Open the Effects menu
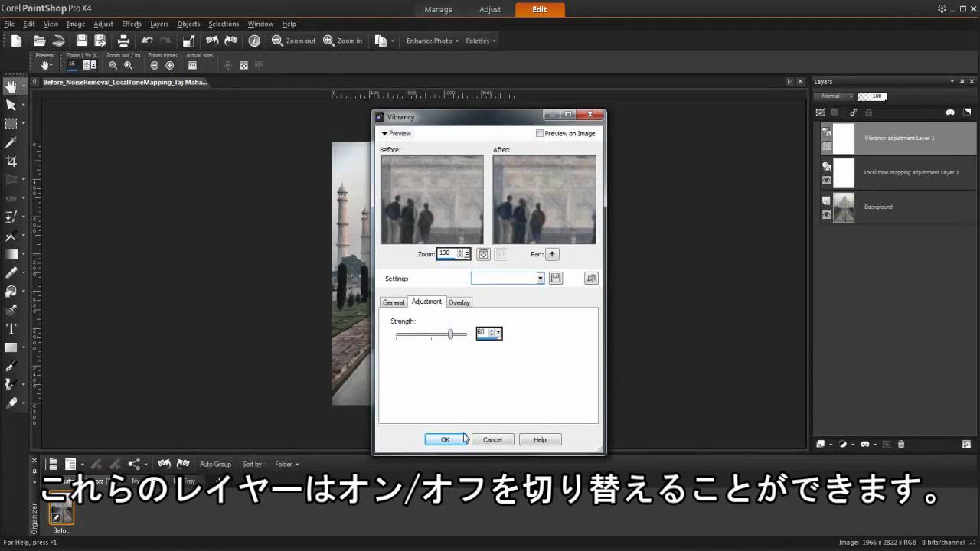The image size is (980, 551). pos(132,24)
